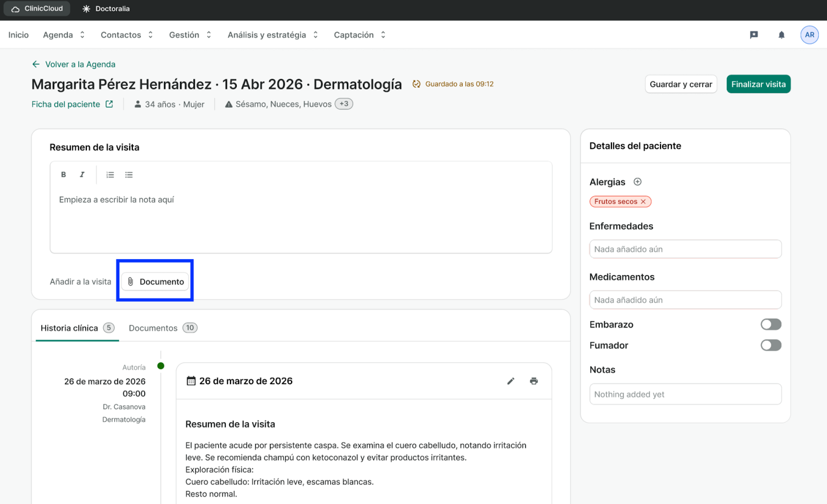Focus the visit note text area
The height and width of the screenshot is (504, 827).
click(x=301, y=220)
